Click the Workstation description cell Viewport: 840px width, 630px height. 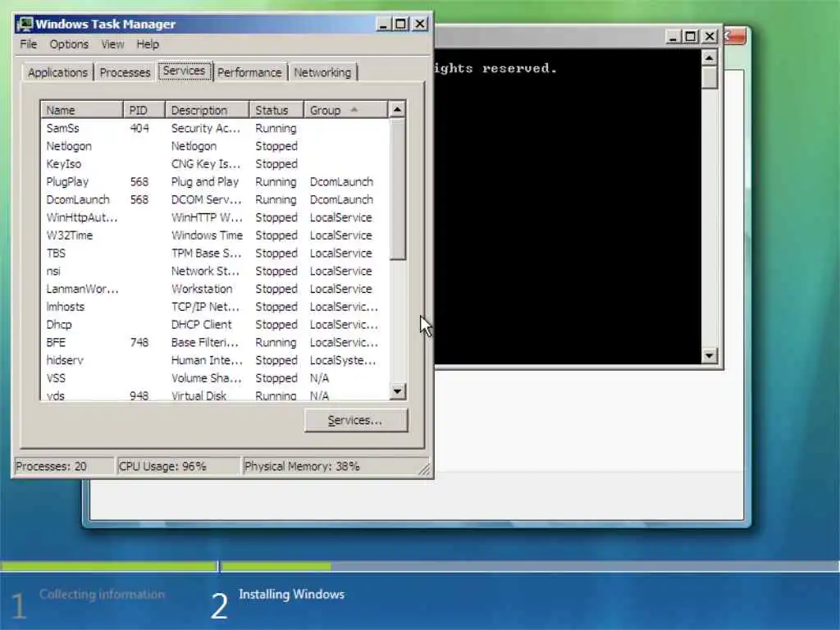[202, 289]
